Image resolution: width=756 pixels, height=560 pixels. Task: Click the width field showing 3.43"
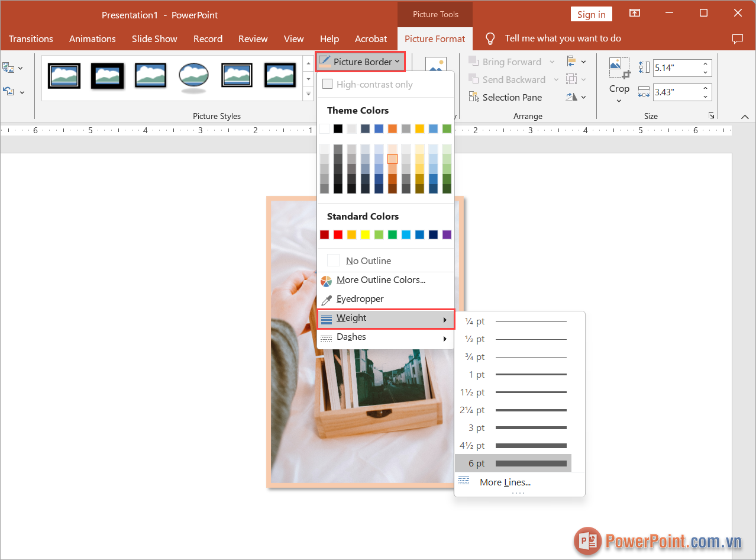click(677, 92)
